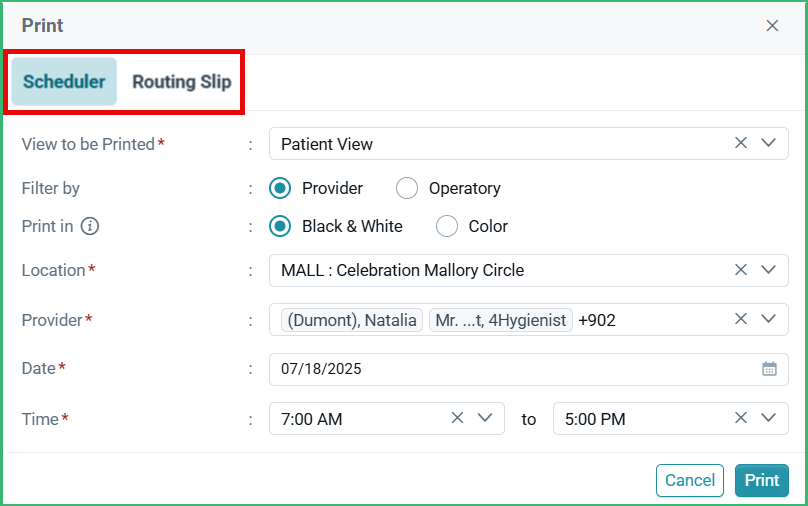808x506 pixels.
Task: Click the info icon next to Print in
Action: tap(90, 226)
